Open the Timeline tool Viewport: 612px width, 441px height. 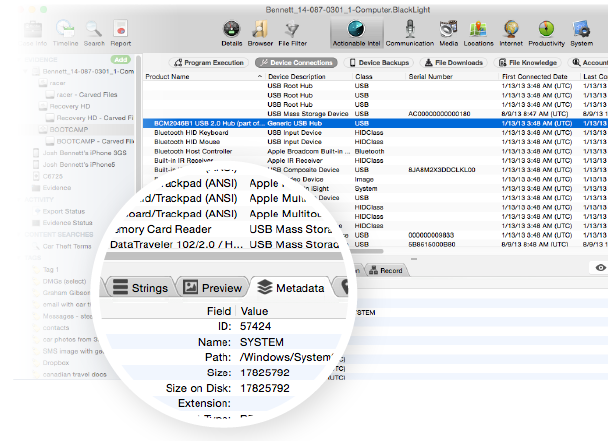coord(65,34)
